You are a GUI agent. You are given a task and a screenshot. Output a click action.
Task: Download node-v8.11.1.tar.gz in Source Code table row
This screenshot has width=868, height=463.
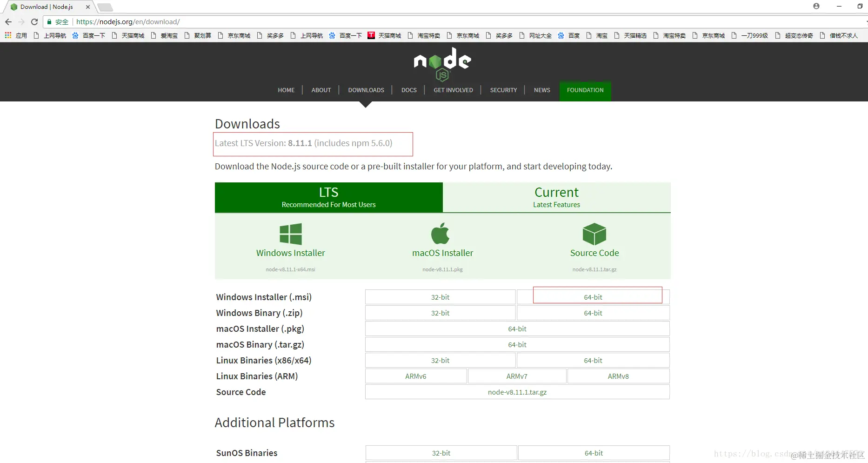pos(517,392)
